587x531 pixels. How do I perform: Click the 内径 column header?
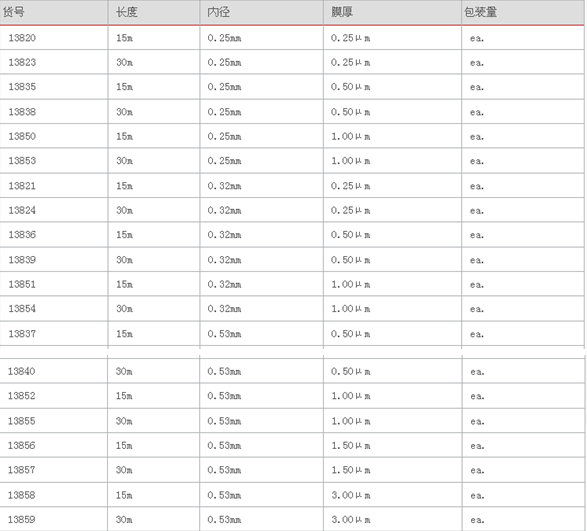point(219,12)
